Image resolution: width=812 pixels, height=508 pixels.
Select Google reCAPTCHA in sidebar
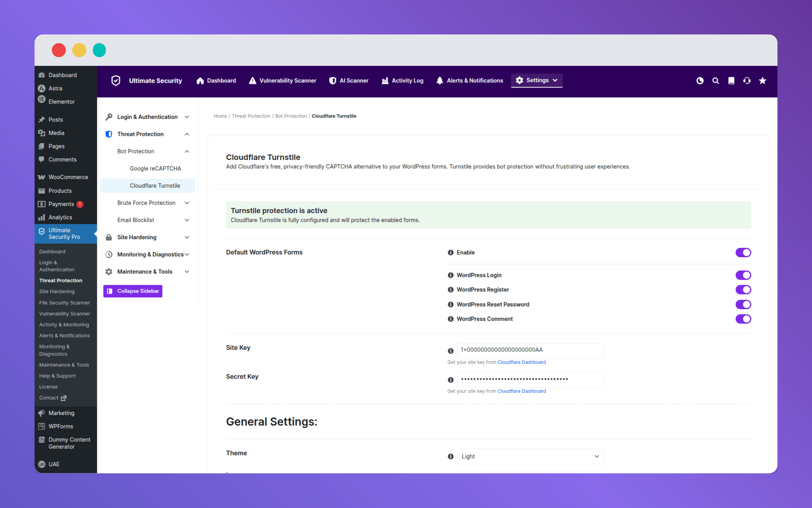(155, 169)
